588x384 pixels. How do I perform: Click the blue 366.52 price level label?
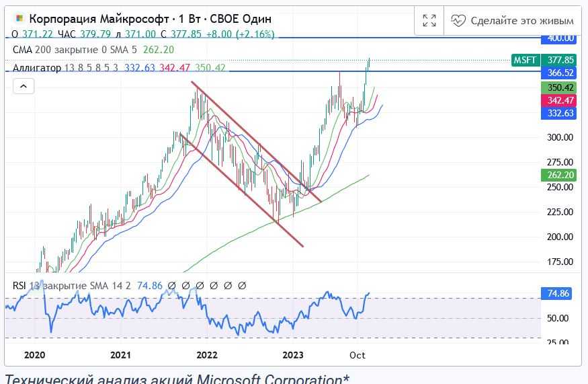(560, 73)
